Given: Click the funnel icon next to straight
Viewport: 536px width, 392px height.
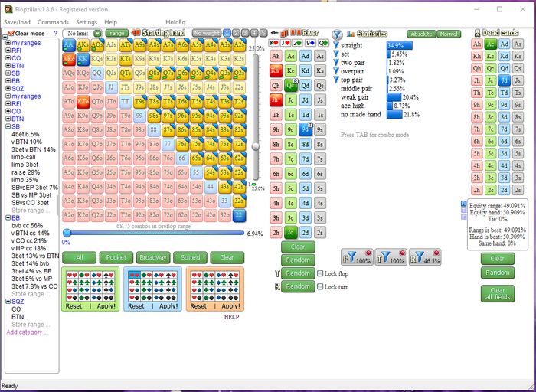Looking at the screenshot, I should coord(336,45).
